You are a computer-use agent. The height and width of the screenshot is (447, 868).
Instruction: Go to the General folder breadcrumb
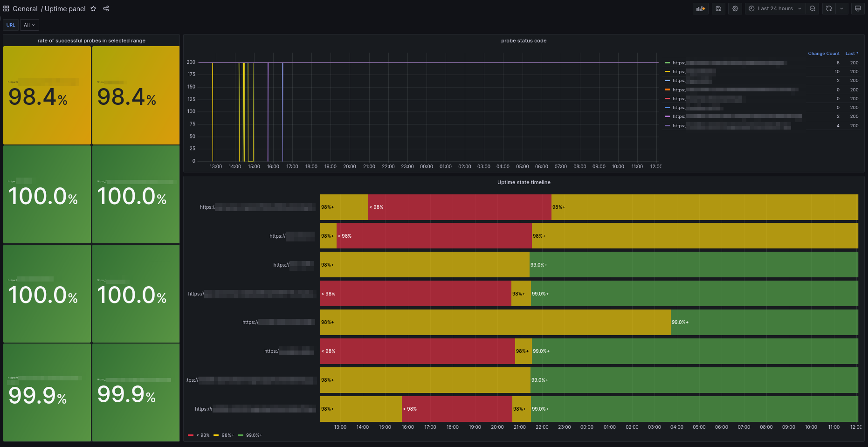pos(25,9)
